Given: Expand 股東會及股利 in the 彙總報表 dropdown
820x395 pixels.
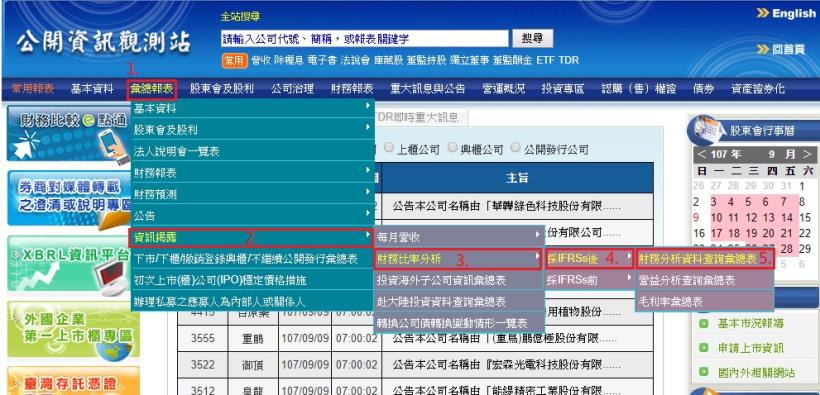Looking at the screenshot, I should click(253, 129).
